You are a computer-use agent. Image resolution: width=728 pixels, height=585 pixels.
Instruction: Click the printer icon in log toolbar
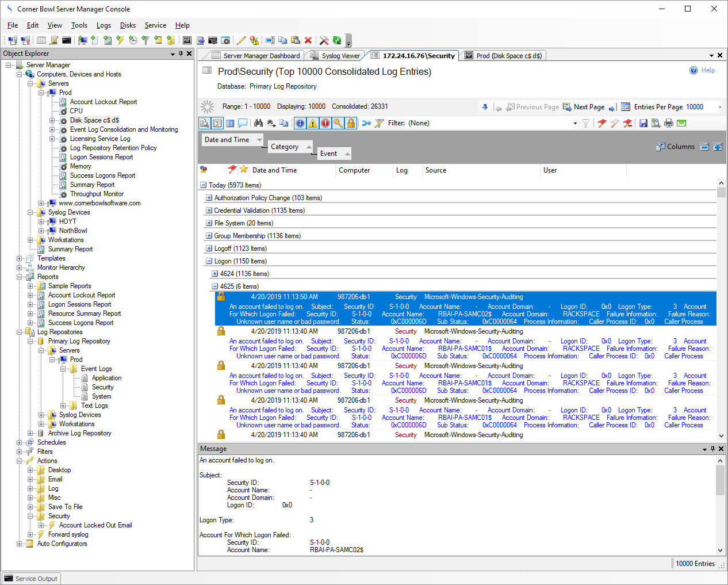(669, 123)
